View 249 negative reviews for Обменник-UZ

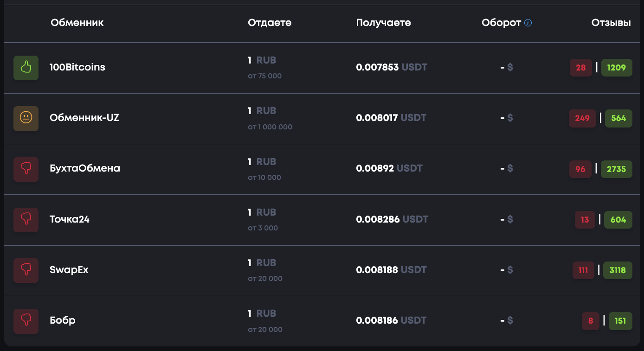[x=582, y=118]
